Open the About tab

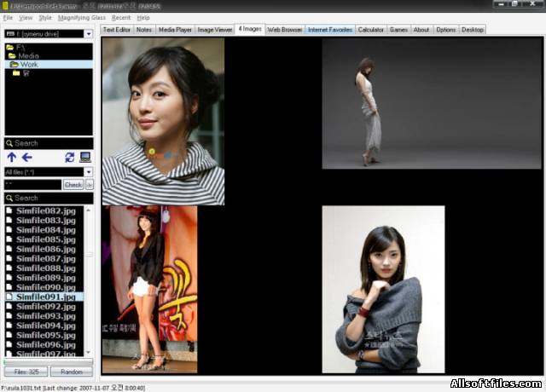pyautogui.click(x=421, y=30)
